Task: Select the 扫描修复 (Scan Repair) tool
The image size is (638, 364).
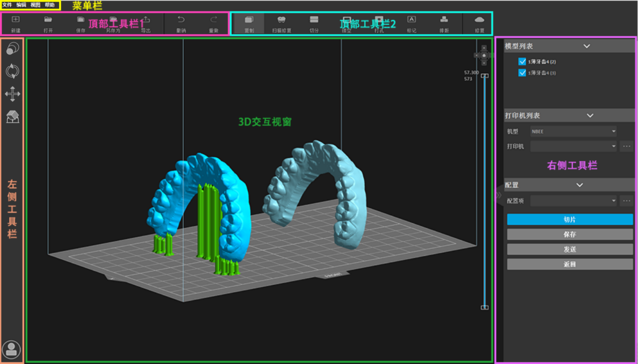Action: (282, 20)
